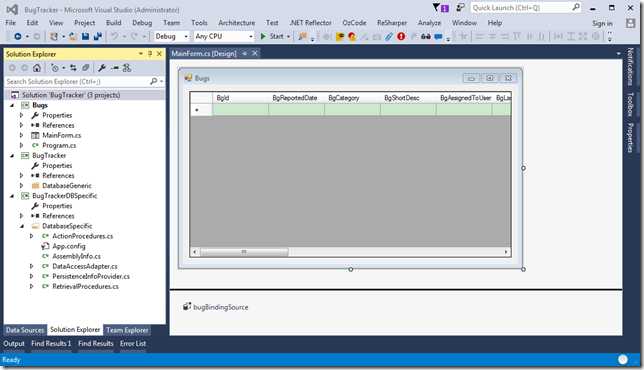Click the red error circle toolbar icon
The image size is (644, 370).
[x=401, y=37]
